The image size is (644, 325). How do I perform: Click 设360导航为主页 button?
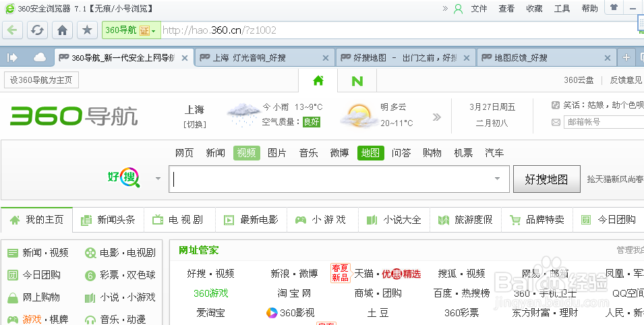[41, 80]
